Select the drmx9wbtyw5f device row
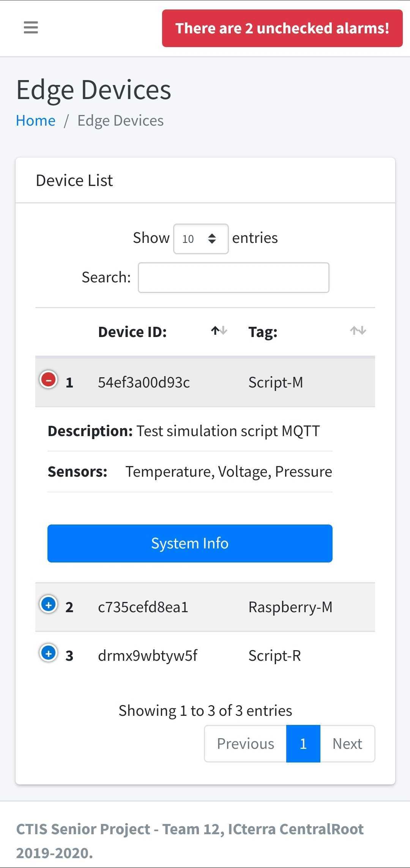The height and width of the screenshot is (868, 410). pos(205,656)
